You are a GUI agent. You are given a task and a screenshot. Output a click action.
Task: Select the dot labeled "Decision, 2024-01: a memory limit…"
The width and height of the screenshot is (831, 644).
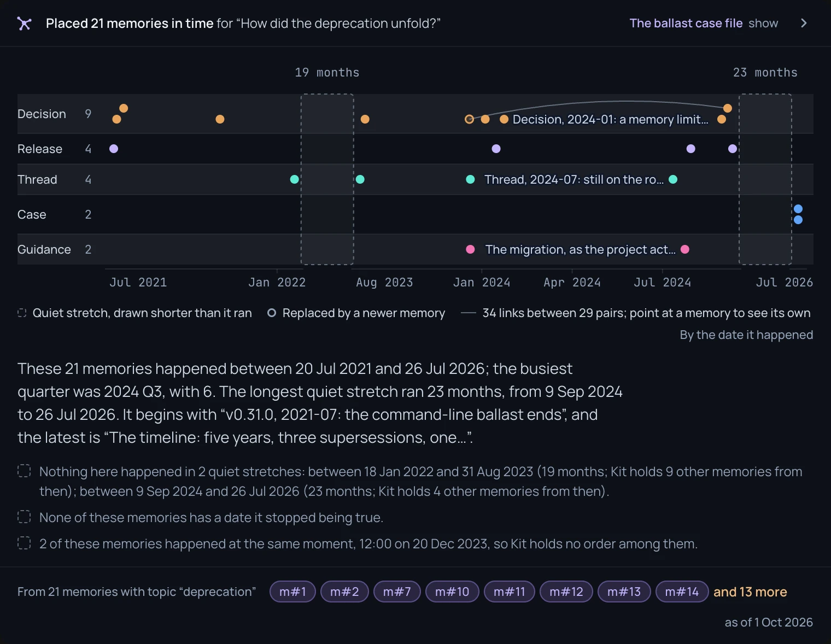[504, 119]
